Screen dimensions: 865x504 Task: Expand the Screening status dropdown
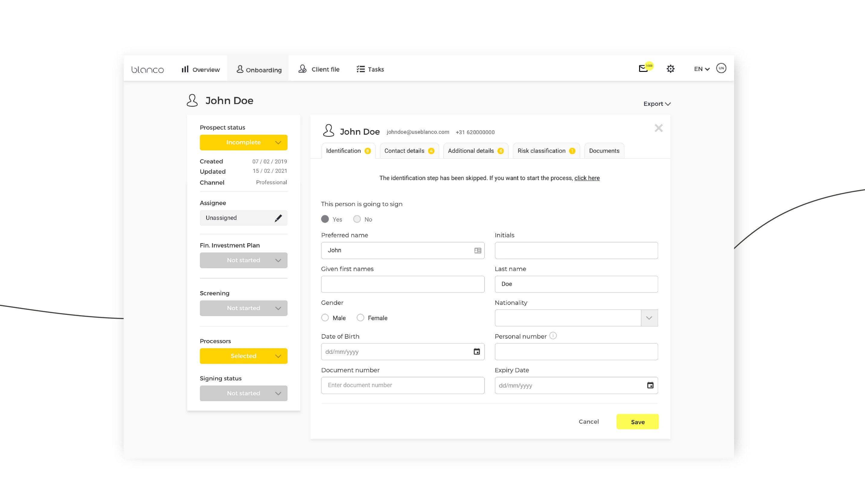click(x=243, y=309)
